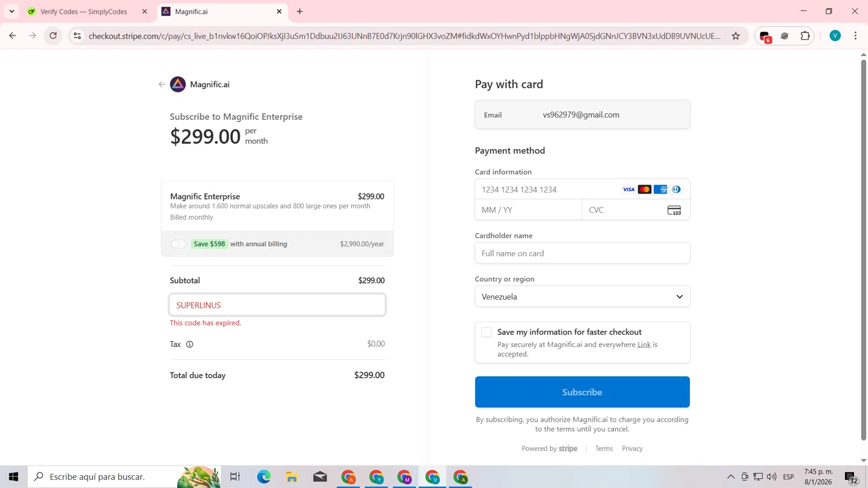Click the American Express icon
868x488 pixels.
click(660, 190)
